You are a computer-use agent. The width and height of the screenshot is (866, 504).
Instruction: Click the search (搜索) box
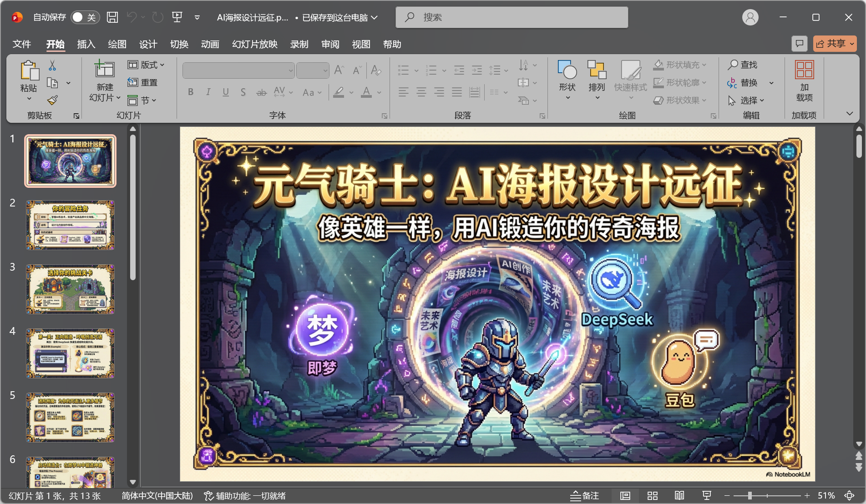point(512,17)
